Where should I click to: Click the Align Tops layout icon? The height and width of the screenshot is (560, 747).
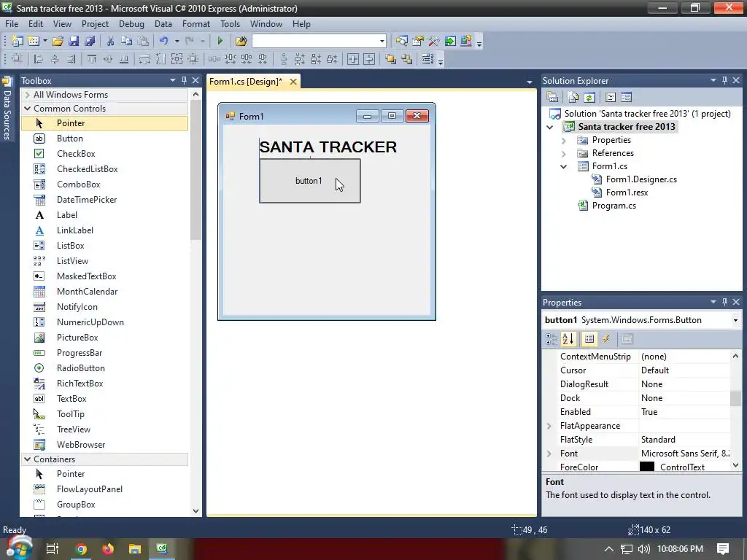92,59
